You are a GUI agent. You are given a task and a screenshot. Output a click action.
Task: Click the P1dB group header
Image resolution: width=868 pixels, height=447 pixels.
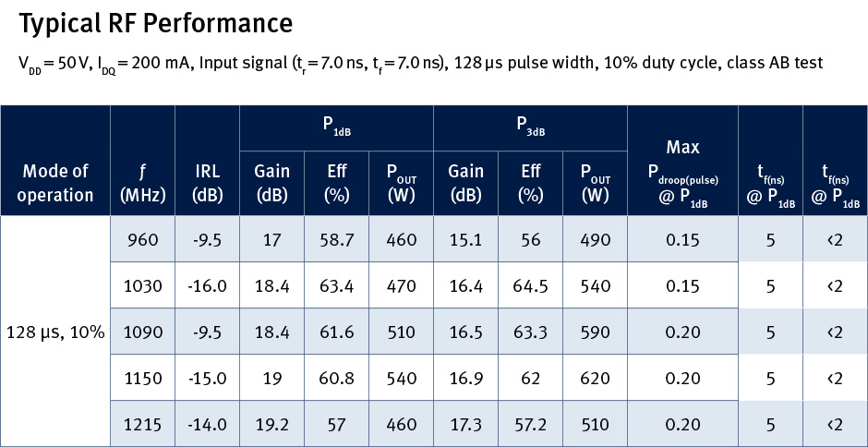tap(336, 128)
